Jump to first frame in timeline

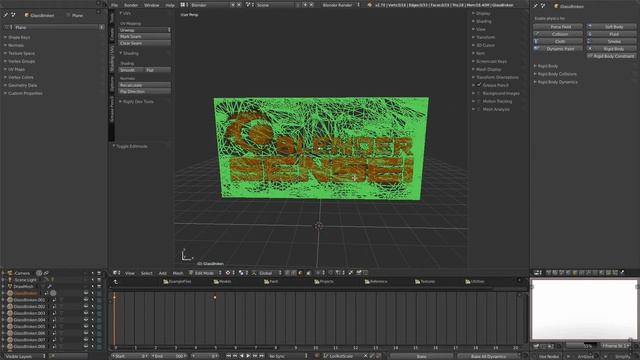(x=229, y=356)
